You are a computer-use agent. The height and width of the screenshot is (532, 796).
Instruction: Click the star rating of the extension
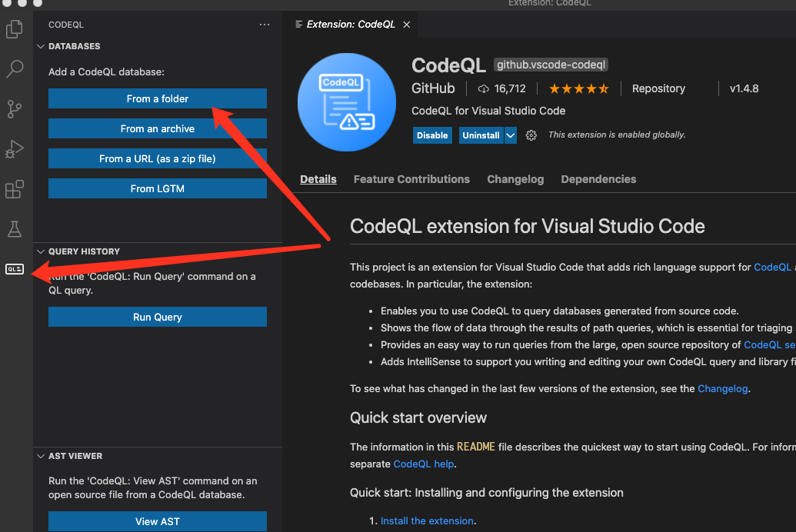tap(578, 88)
